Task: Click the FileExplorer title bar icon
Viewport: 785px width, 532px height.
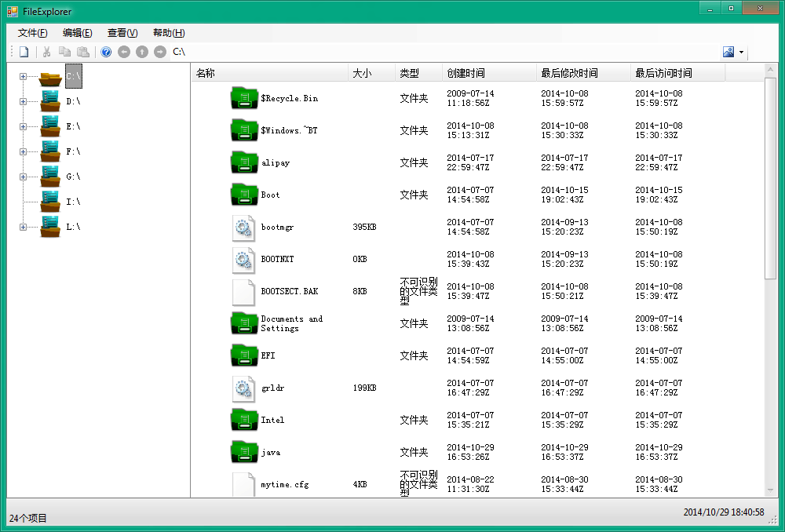Action: (x=12, y=11)
